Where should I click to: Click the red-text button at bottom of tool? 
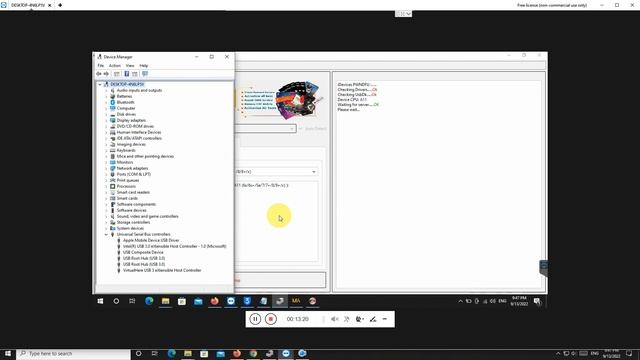[280, 280]
